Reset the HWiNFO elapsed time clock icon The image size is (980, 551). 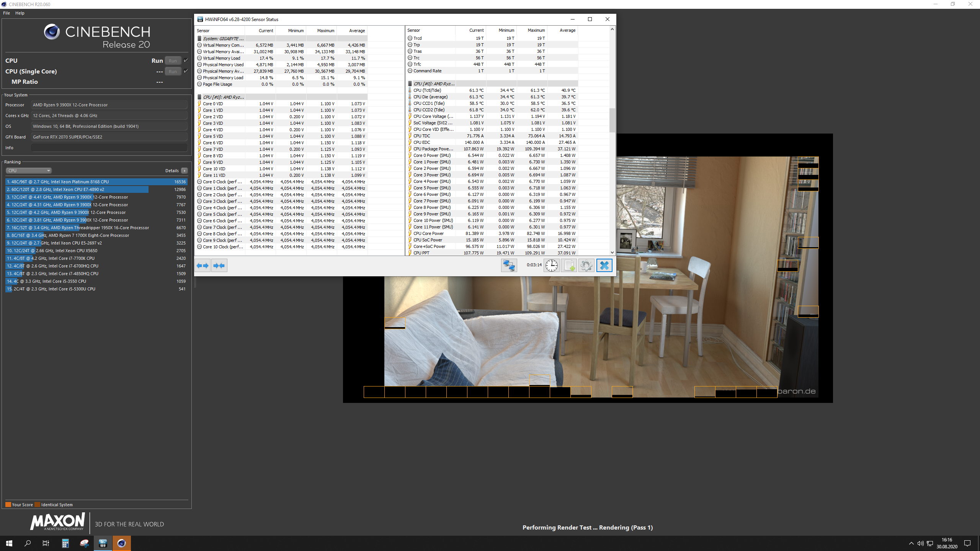point(552,265)
